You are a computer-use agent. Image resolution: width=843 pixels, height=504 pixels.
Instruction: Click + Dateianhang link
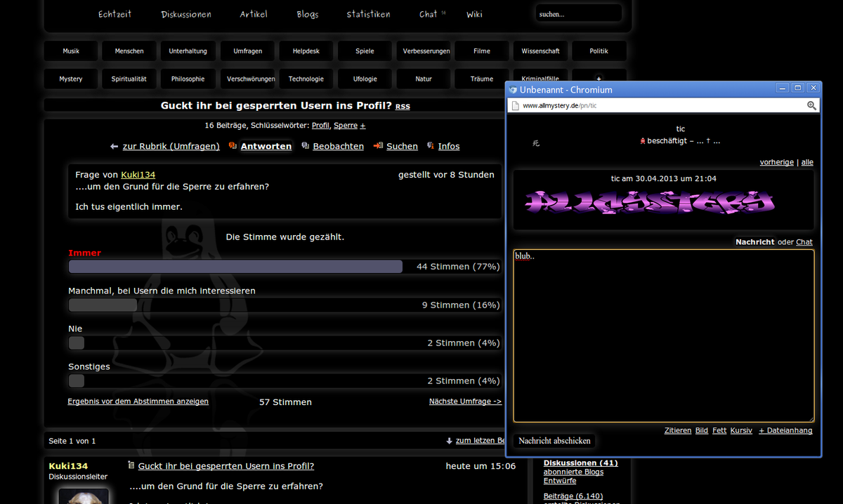click(785, 430)
